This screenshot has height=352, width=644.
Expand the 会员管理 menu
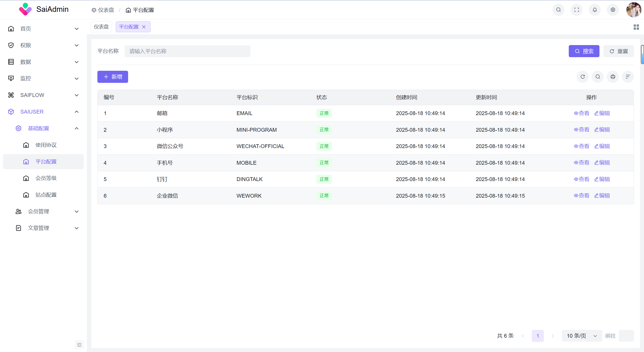(39, 212)
